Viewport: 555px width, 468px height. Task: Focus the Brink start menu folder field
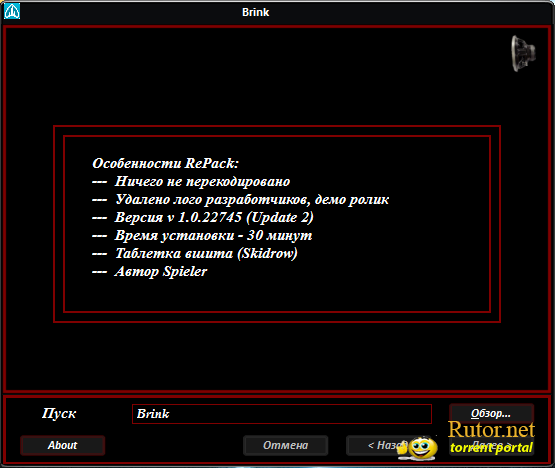click(x=282, y=413)
